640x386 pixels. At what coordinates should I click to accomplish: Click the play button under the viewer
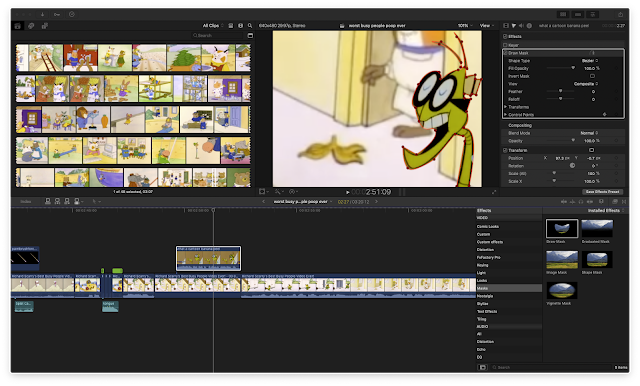pyautogui.click(x=347, y=192)
